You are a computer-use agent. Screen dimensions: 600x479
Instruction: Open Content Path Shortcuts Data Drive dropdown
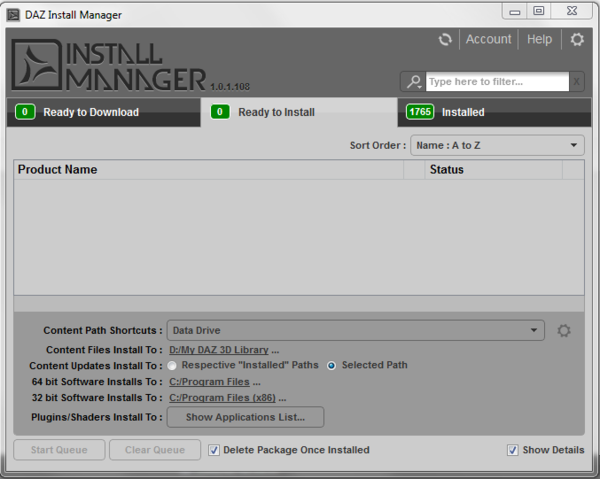[355, 331]
